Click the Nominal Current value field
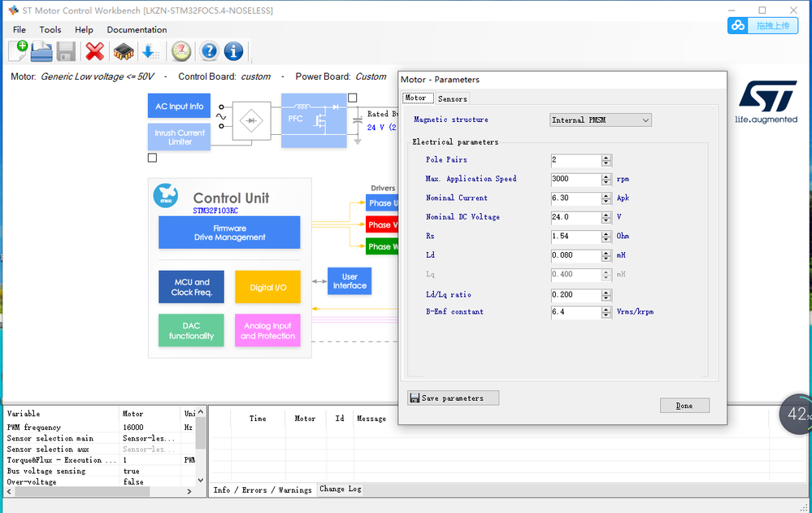 (575, 198)
